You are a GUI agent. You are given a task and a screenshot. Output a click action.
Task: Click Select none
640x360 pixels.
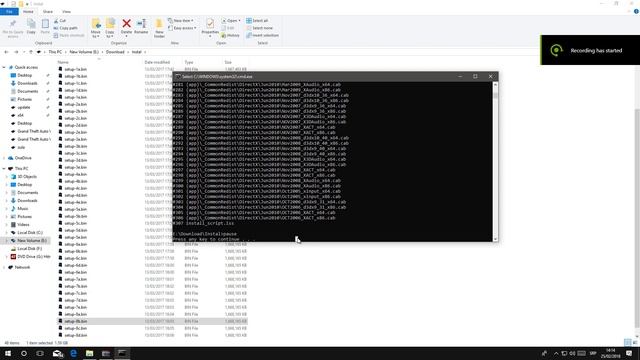click(x=259, y=28)
